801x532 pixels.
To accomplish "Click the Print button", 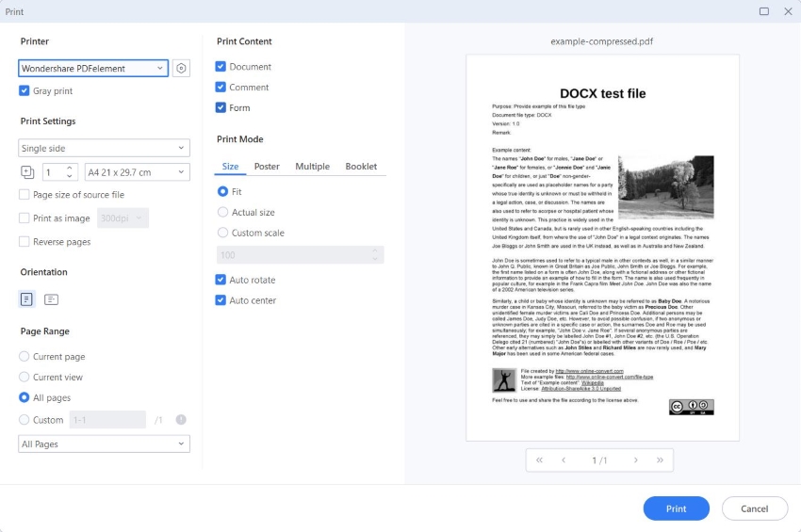I will point(676,508).
